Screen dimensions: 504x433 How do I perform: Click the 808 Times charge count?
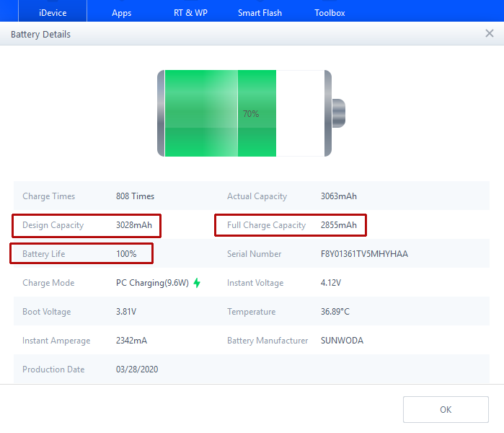pos(135,196)
